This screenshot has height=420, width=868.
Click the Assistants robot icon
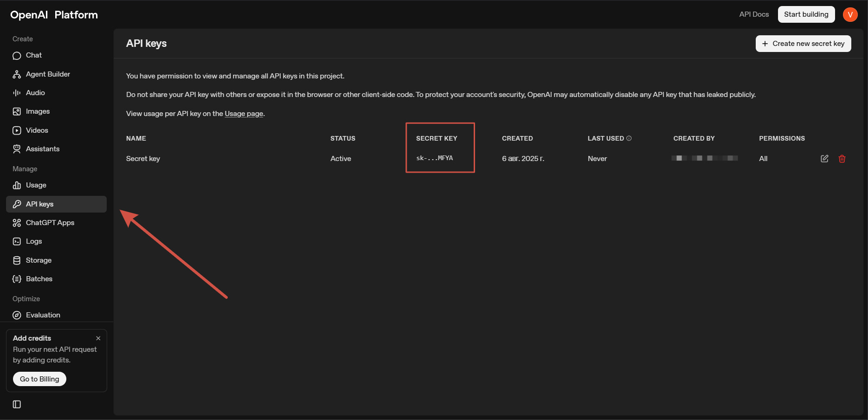[x=17, y=149]
